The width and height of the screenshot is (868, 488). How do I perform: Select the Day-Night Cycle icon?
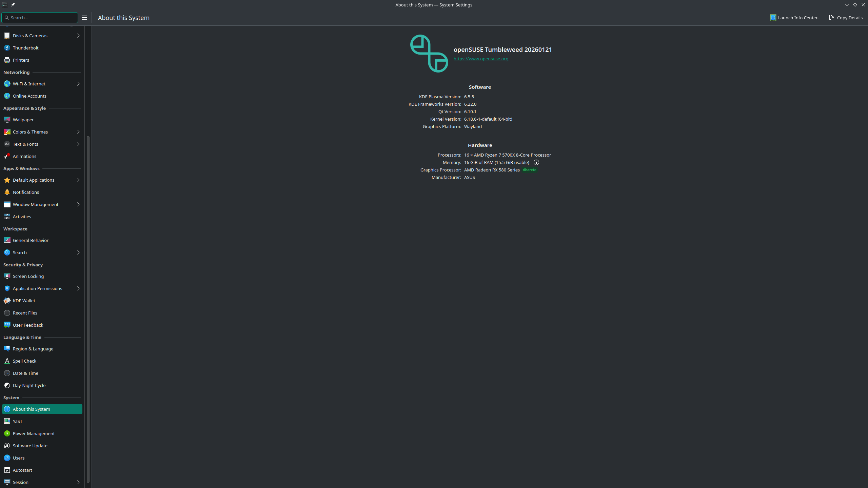click(7, 385)
